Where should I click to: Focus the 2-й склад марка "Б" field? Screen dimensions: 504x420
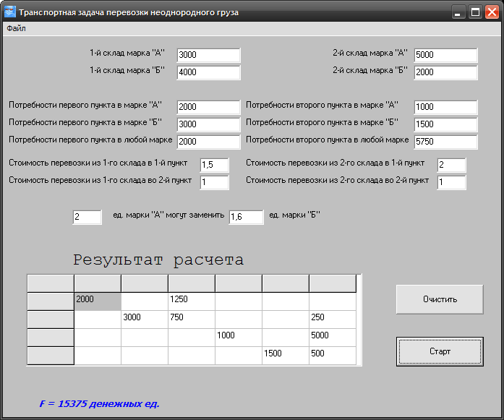[x=445, y=72]
